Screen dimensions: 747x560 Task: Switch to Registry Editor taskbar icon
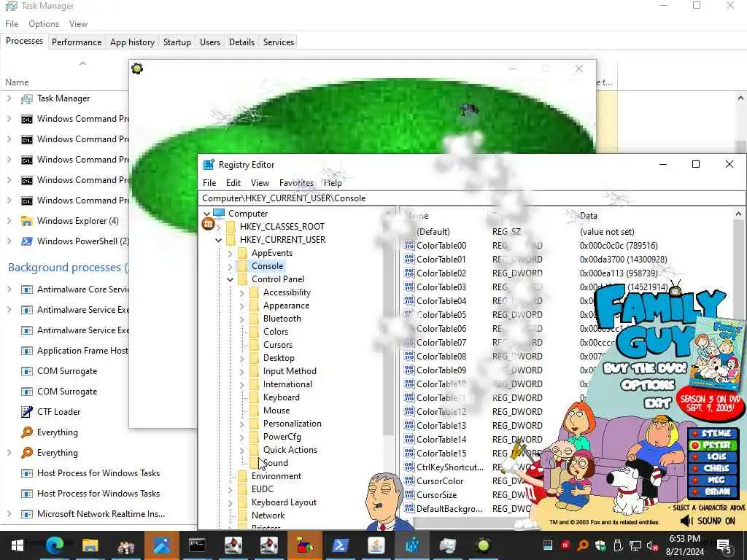coord(411,545)
